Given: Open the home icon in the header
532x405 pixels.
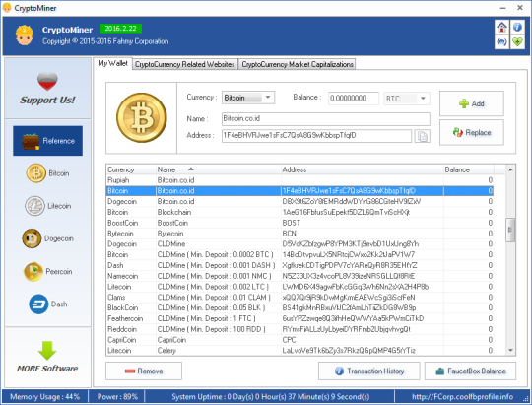Looking at the screenshot, I should click(x=501, y=27).
